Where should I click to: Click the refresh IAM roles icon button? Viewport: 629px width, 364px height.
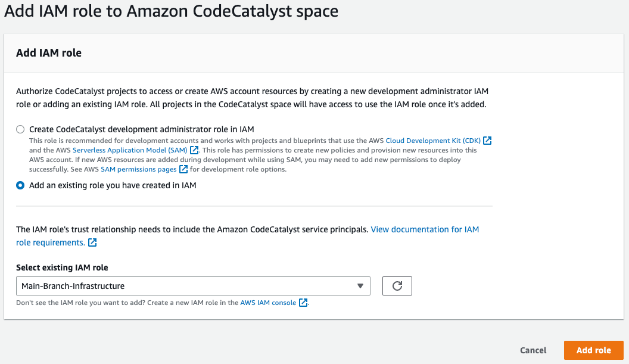397,286
